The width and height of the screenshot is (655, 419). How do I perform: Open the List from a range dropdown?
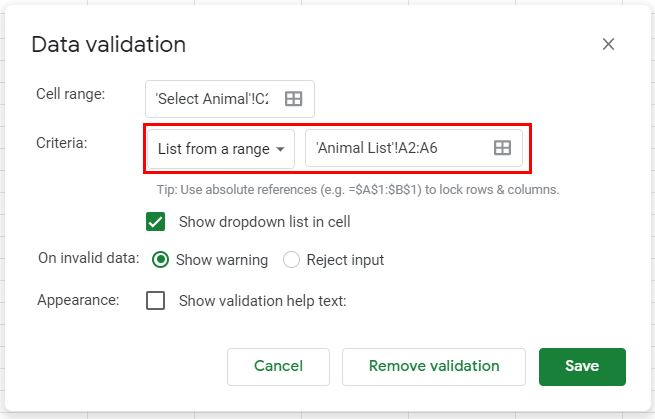click(221, 148)
